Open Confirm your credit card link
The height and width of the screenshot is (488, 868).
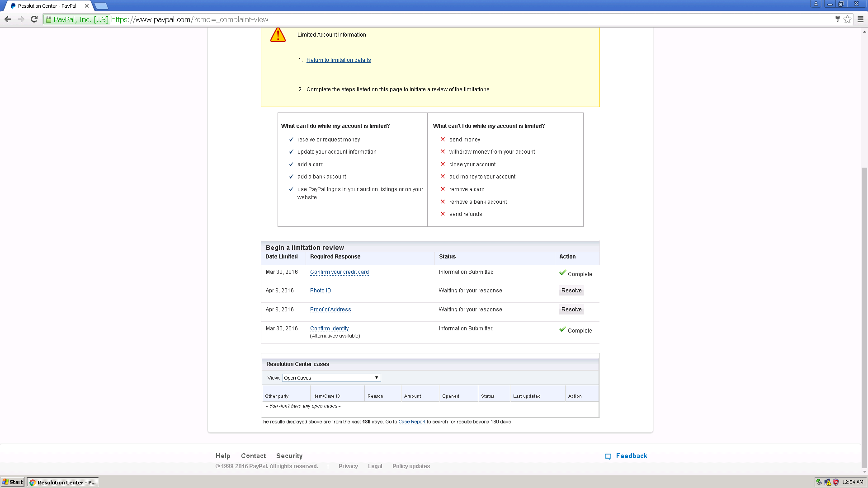click(x=339, y=272)
